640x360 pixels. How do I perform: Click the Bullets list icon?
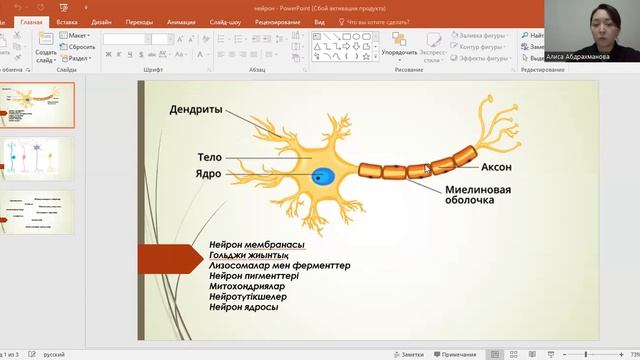coord(222,39)
